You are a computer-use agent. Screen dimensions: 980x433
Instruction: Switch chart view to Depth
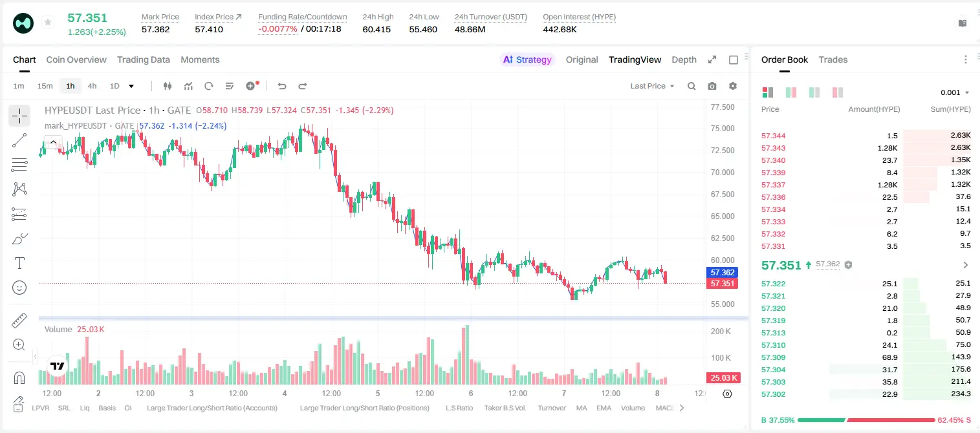(x=684, y=59)
